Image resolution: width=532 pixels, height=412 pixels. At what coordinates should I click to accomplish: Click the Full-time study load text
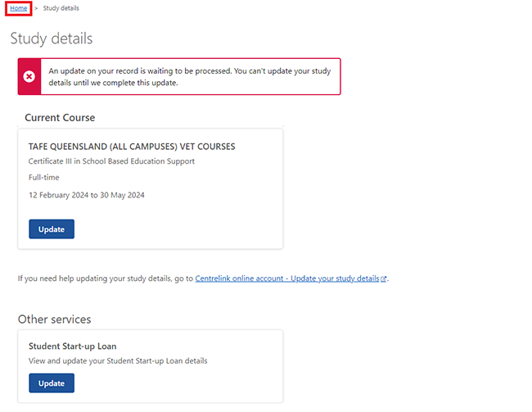click(43, 177)
